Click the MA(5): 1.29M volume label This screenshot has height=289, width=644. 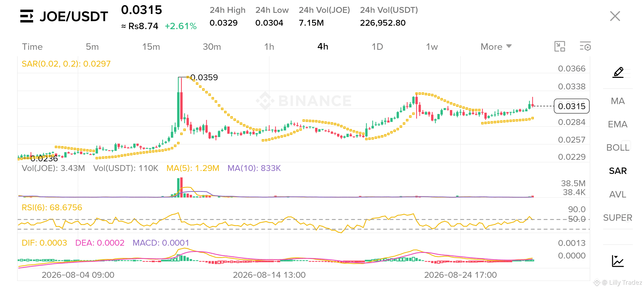[x=193, y=168]
